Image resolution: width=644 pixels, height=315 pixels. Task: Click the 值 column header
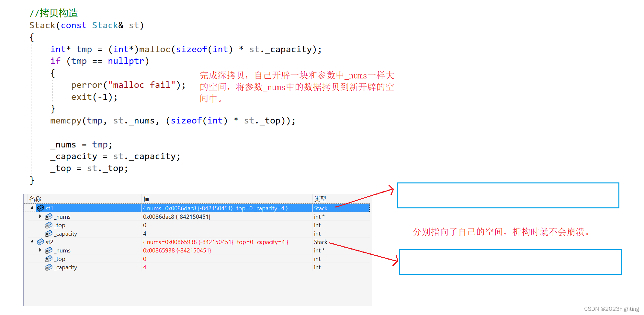pyautogui.click(x=146, y=199)
